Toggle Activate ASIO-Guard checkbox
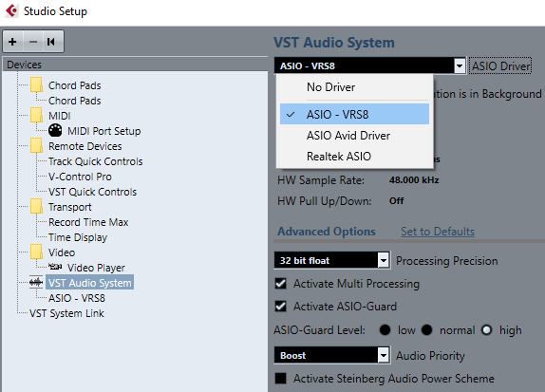Viewport: 545px width, 392px height. (x=280, y=307)
